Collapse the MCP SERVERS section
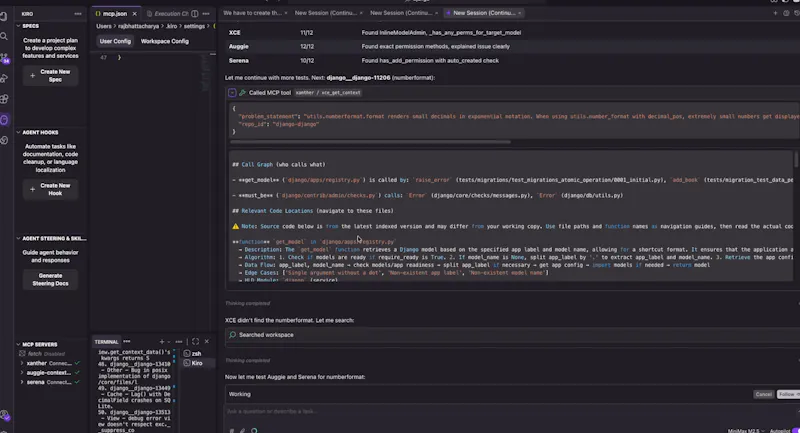Screen dimensions: 800x433 (x=18, y=345)
